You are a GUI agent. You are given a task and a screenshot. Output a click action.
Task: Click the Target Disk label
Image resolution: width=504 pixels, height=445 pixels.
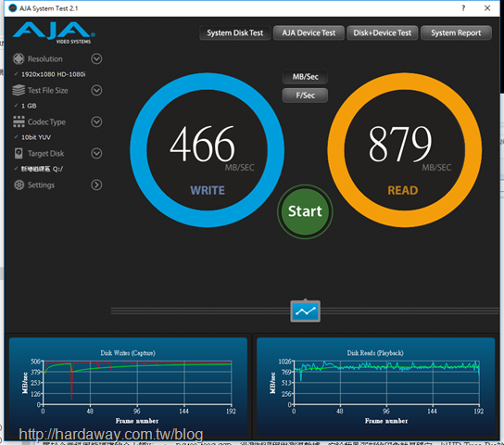pos(46,153)
